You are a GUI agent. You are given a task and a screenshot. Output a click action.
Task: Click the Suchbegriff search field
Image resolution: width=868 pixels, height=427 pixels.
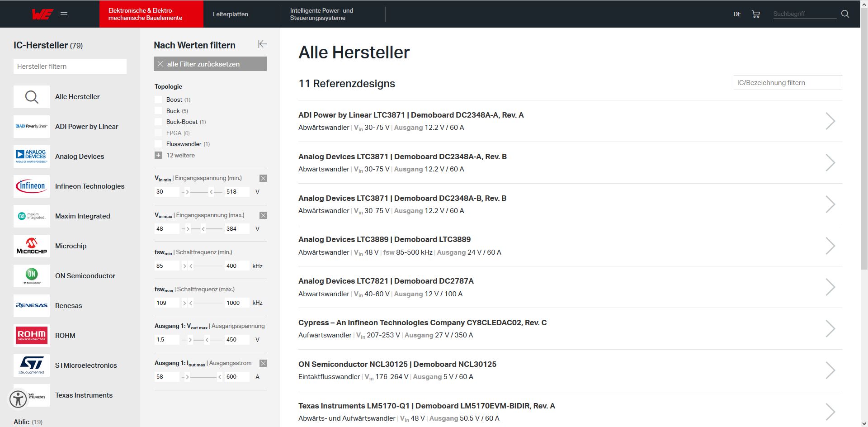tap(805, 14)
